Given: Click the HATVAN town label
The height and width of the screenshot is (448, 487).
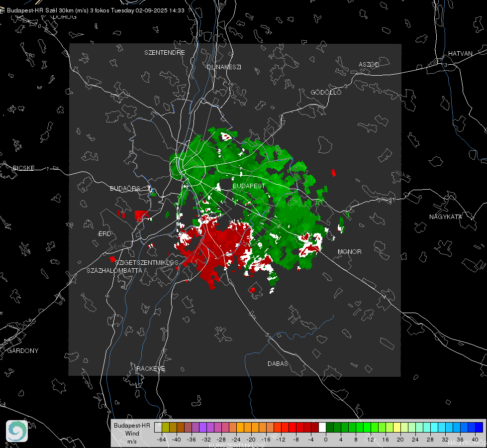Looking at the screenshot, I should click(x=460, y=53).
